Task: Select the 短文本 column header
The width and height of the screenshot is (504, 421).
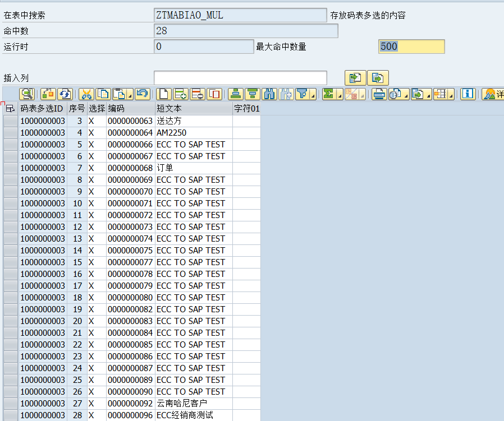Action: [194, 109]
